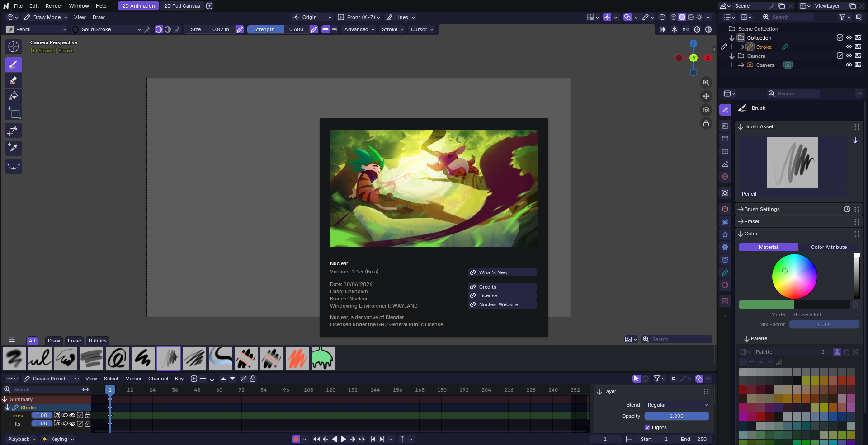
Task: Select the Color Attribute button
Action: tap(829, 247)
